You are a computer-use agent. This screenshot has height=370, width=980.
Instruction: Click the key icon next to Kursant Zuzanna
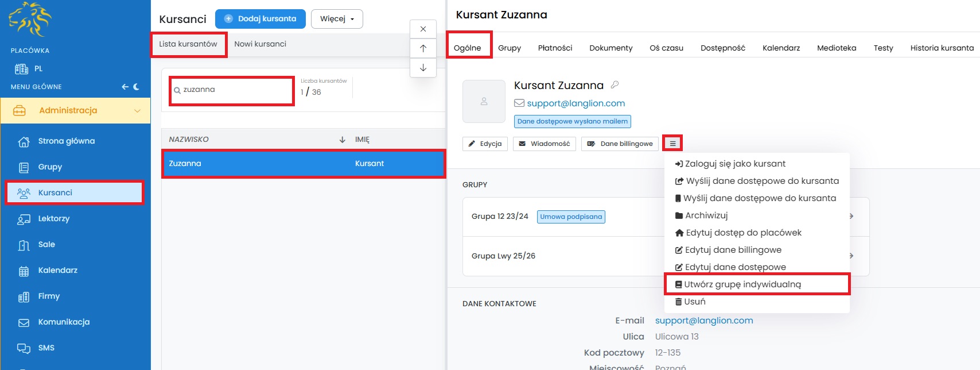click(615, 85)
